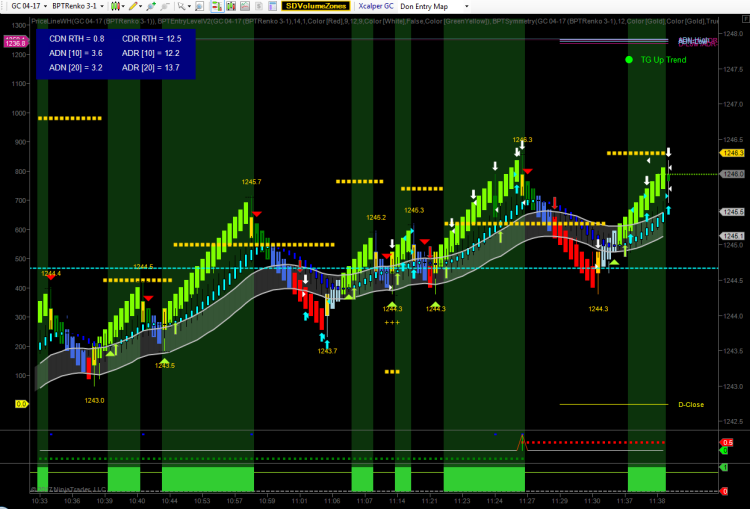Click the zoom magnifier icon
Screen dimensions: 750x509
click(x=199, y=6)
